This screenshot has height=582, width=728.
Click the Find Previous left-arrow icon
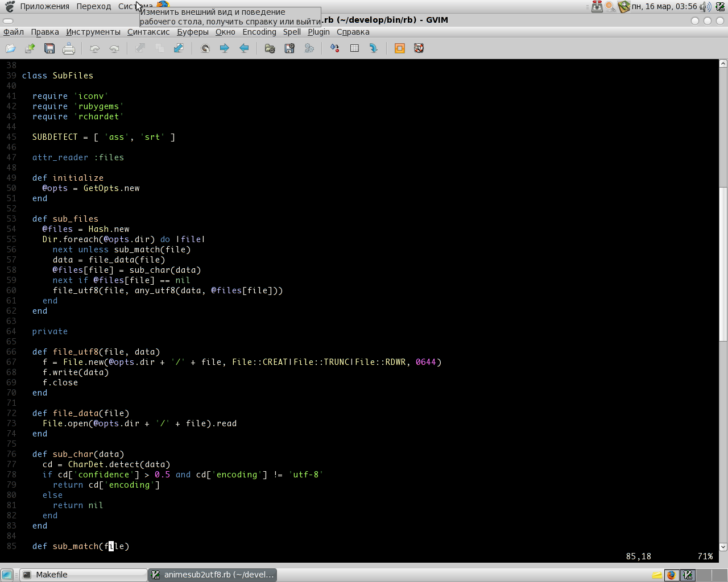pyautogui.click(x=244, y=48)
